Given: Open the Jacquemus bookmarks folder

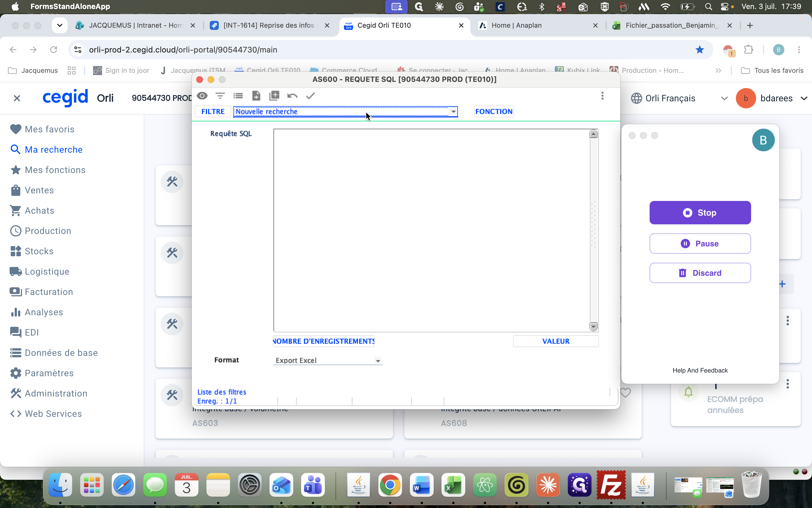Looking at the screenshot, I should 33,71.
